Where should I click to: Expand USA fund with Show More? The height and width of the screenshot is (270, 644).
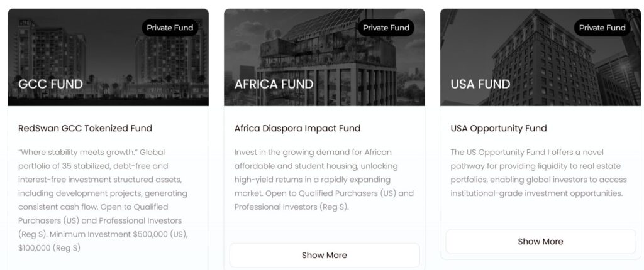(540, 241)
